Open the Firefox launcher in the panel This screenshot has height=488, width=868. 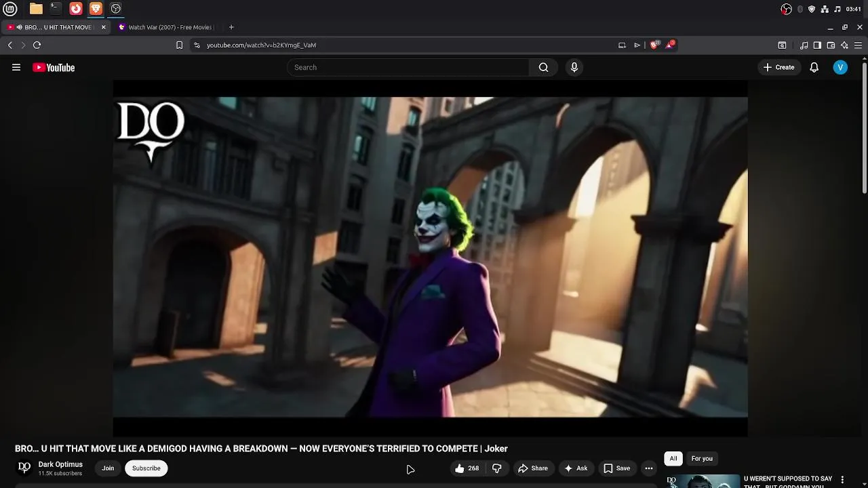click(76, 9)
